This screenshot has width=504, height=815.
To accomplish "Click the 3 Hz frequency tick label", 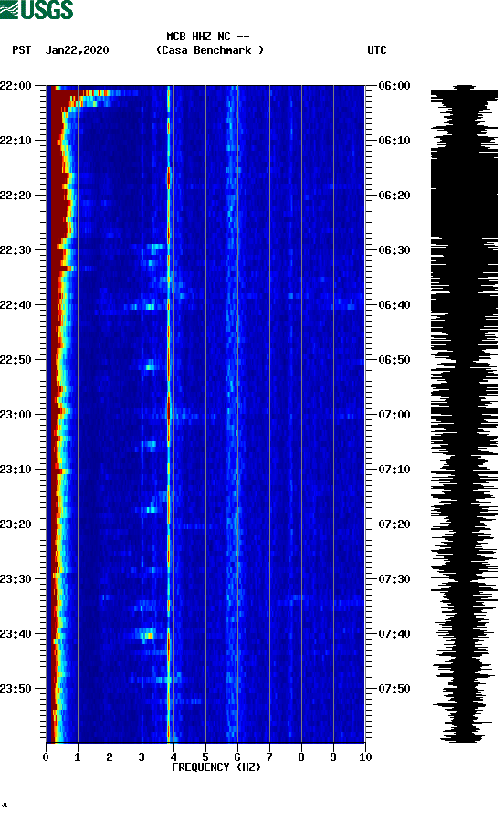I will (x=142, y=757).
